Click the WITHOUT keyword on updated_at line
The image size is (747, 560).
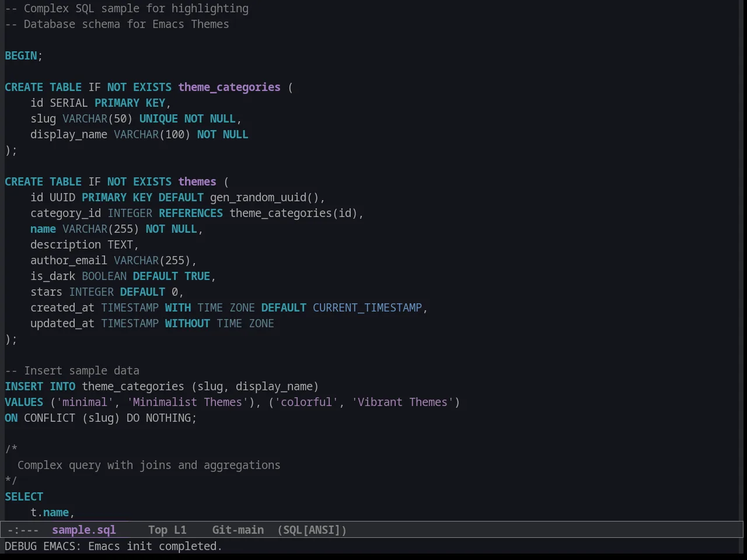pos(187,323)
